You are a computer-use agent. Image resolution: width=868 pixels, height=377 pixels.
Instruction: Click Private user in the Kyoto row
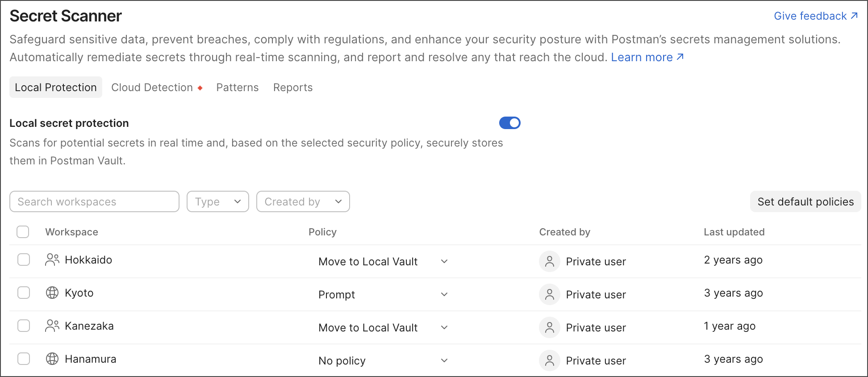(596, 294)
